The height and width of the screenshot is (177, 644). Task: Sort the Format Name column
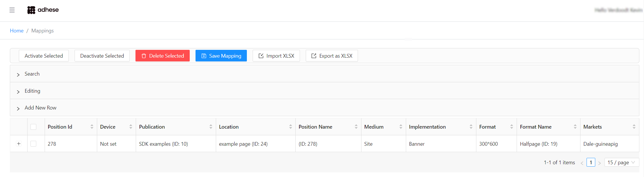[575, 127]
